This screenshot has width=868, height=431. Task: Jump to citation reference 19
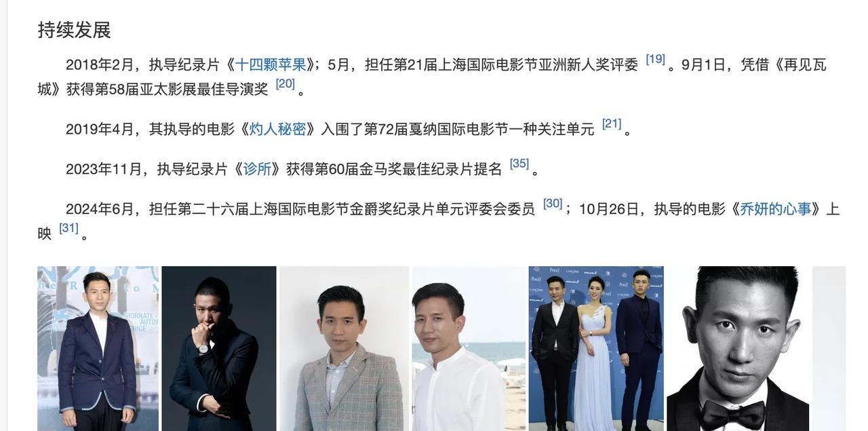[655, 59]
